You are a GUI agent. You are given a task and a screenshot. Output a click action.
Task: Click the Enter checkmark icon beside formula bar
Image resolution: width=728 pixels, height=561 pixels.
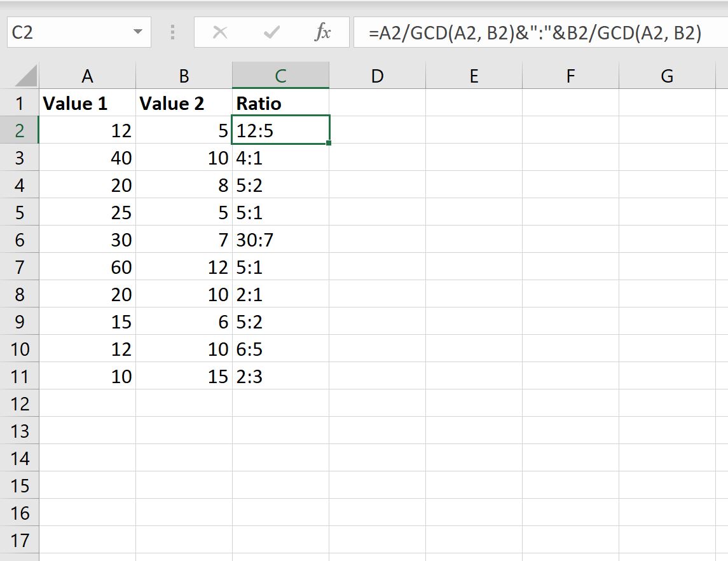point(271,33)
